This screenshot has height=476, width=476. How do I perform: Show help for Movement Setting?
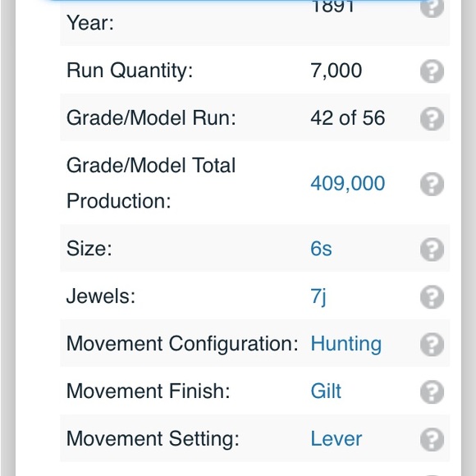click(432, 439)
